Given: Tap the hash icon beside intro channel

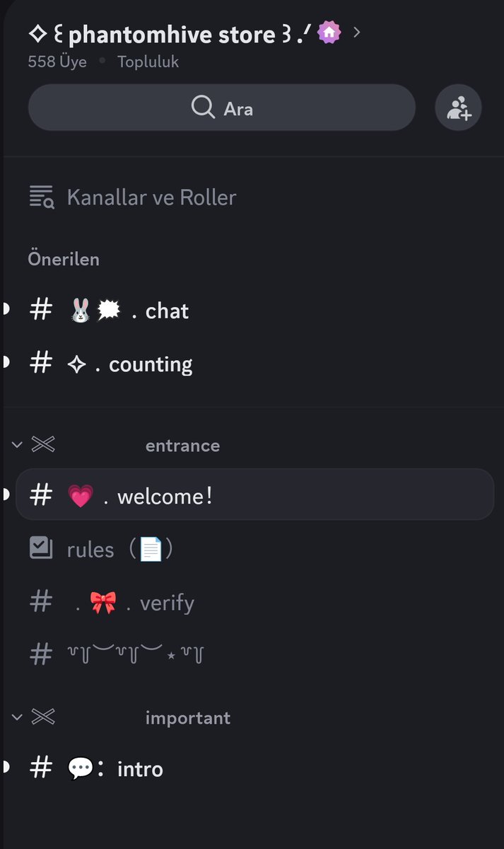Looking at the screenshot, I should click(41, 768).
